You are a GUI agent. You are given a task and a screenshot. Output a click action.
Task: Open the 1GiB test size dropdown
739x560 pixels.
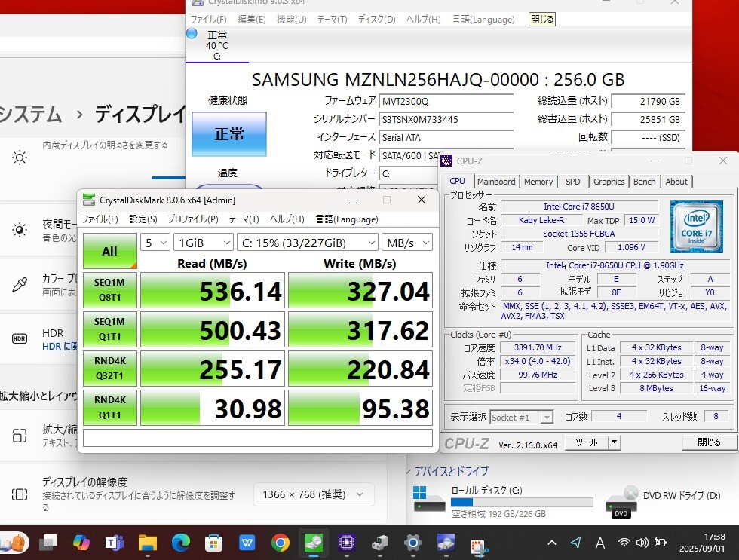pos(204,242)
